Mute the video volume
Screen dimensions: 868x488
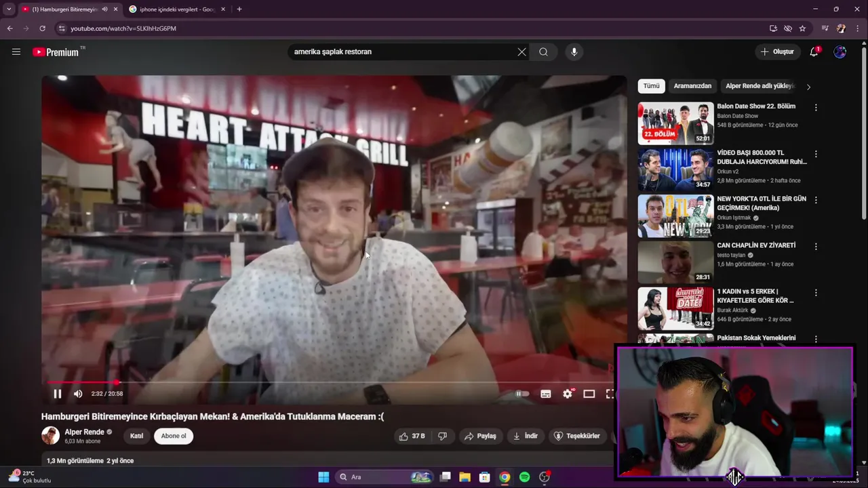(78, 394)
